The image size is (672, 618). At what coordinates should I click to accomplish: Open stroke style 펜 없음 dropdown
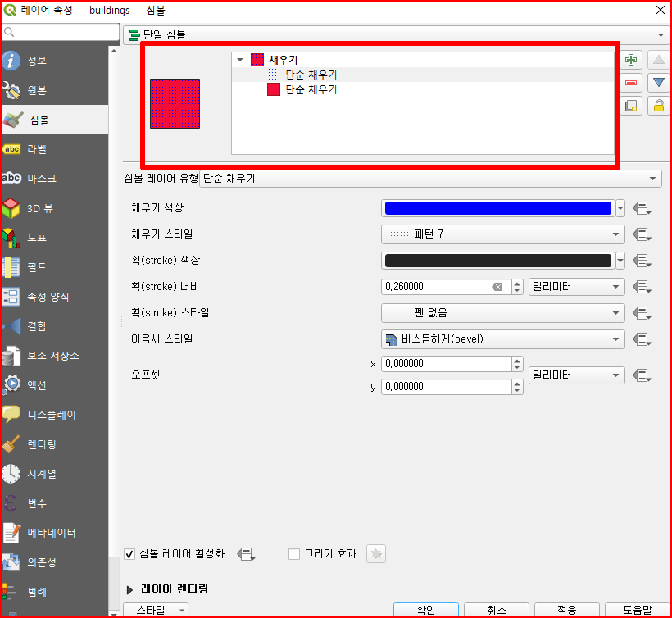(x=502, y=313)
